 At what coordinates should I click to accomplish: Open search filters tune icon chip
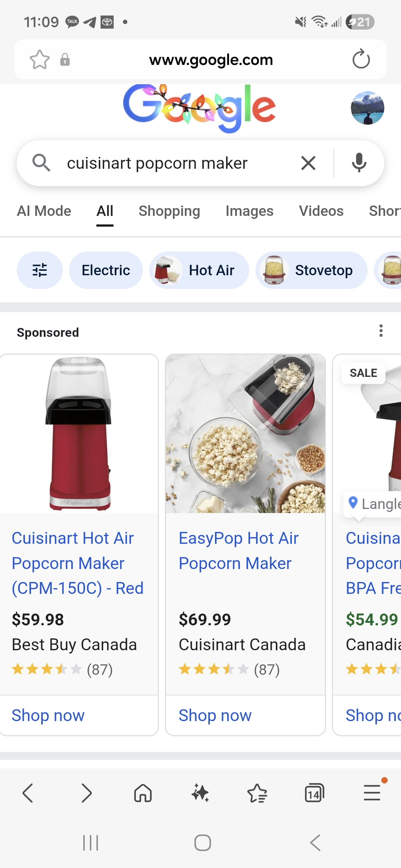[x=39, y=270]
